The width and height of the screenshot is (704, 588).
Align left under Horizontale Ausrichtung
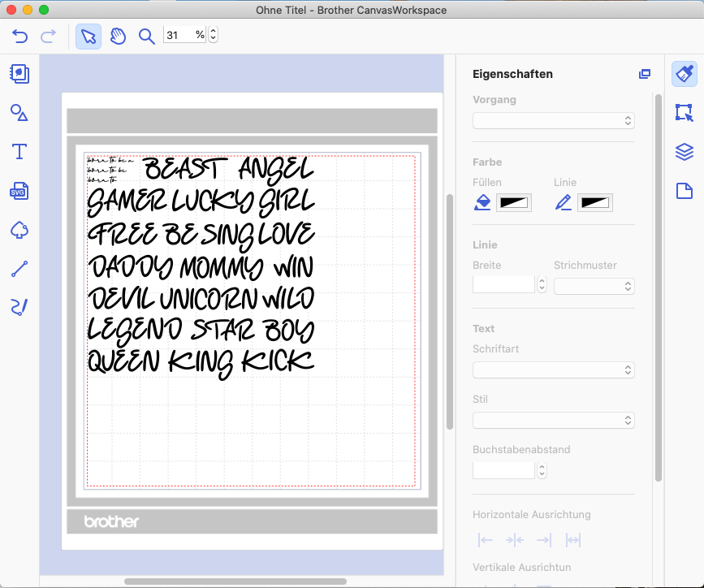click(x=486, y=540)
